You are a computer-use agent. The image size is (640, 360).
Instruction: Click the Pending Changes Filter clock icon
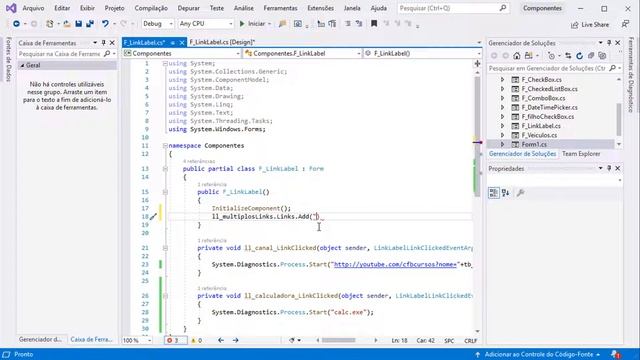coord(551,56)
